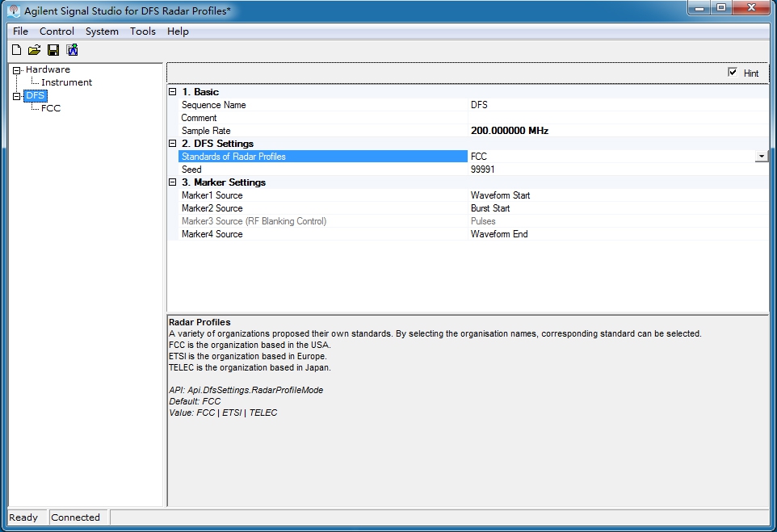Viewport: 777px width, 532px height.
Task: Collapse the 3. Marker Settings section
Action: 173,182
